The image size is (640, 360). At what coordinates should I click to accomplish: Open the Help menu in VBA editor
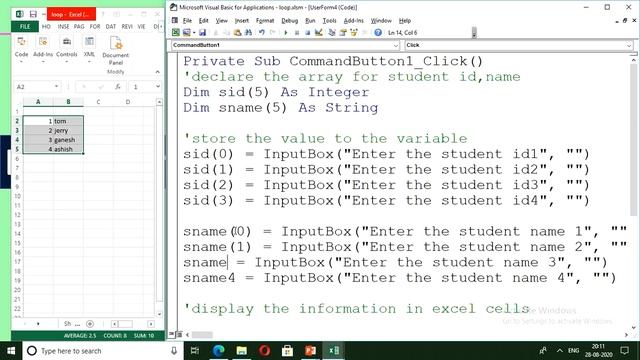404,20
